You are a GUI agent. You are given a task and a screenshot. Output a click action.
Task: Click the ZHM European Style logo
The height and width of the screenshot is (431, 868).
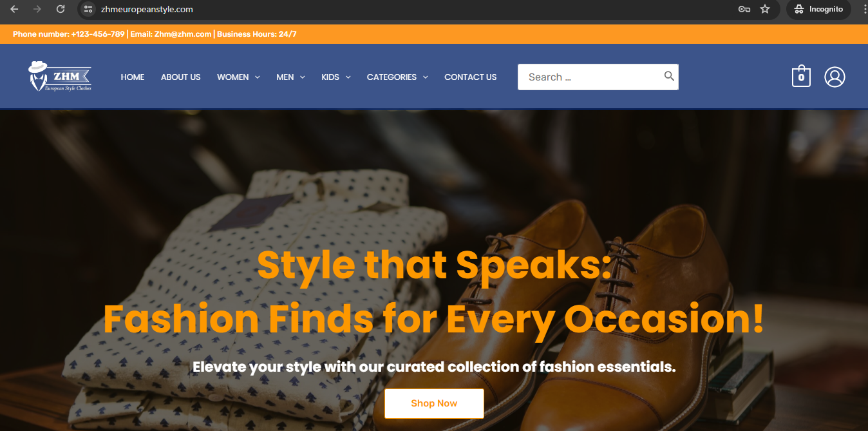coord(60,76)
